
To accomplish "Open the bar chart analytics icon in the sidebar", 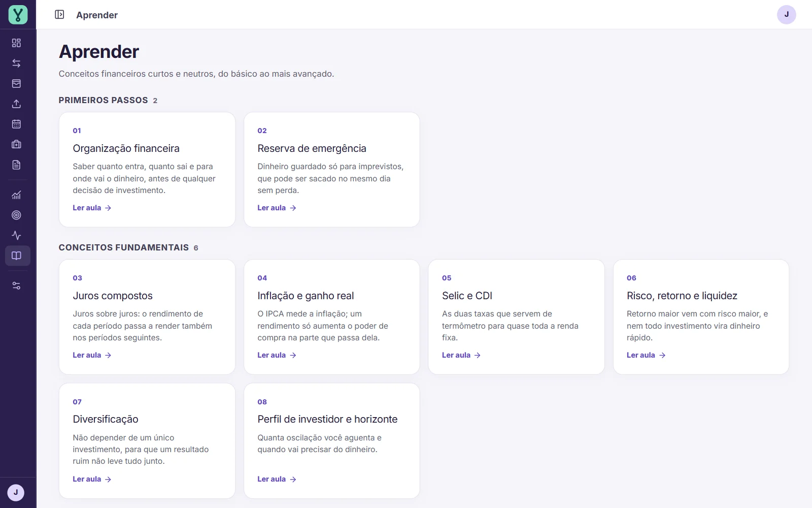I will (x=16, y=195).
